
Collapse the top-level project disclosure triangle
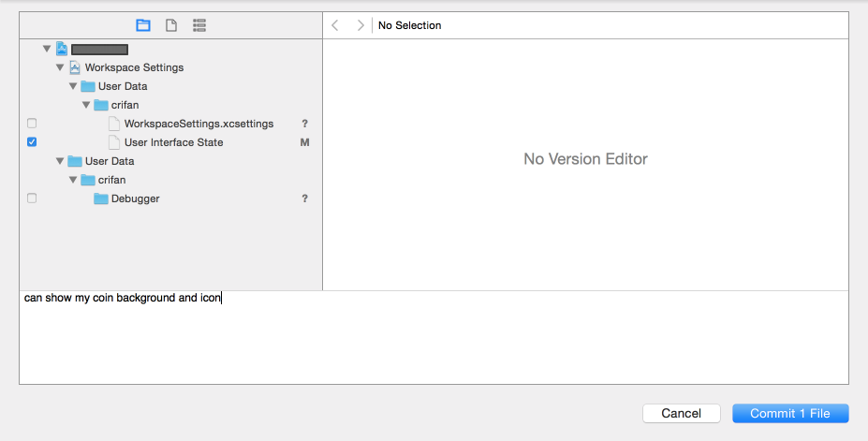point(47,49)
